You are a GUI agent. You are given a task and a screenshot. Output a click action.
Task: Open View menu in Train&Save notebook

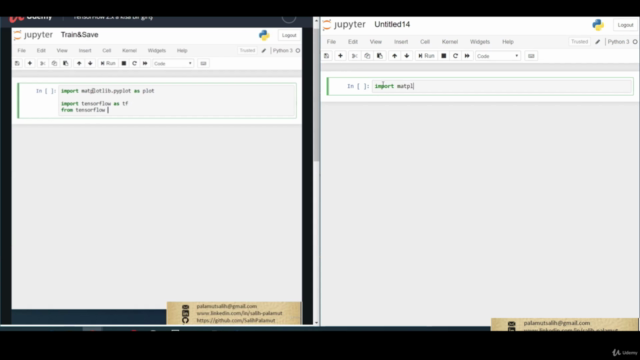pyautogui.click(x=62, y=51)
